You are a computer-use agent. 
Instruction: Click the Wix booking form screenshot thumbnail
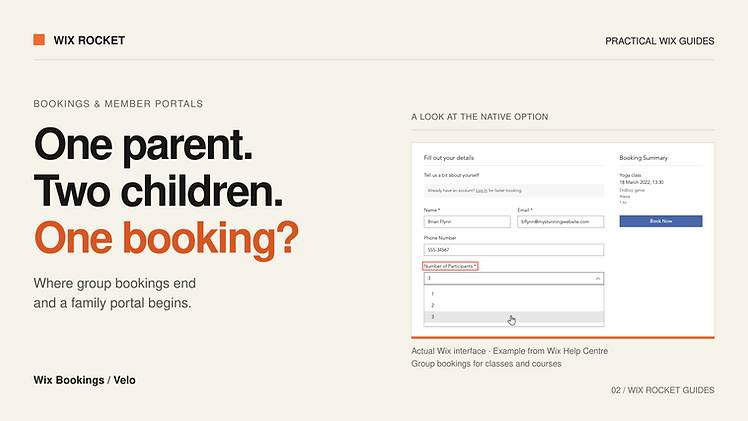pos(563,240)
